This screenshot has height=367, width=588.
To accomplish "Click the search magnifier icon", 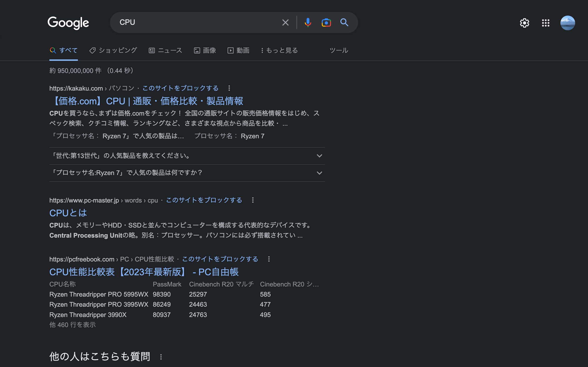I will pyautogui.click(x=344, y=22).
